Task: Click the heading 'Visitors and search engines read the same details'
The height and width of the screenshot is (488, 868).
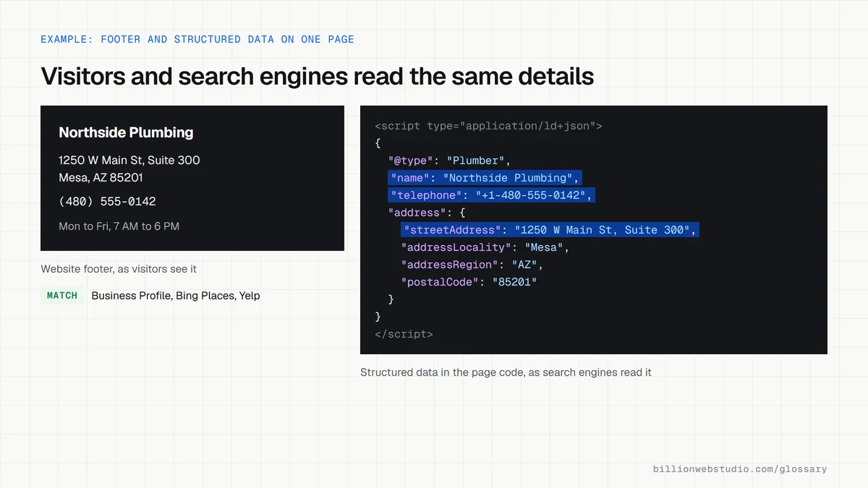Action: click(x=318, y=76)
